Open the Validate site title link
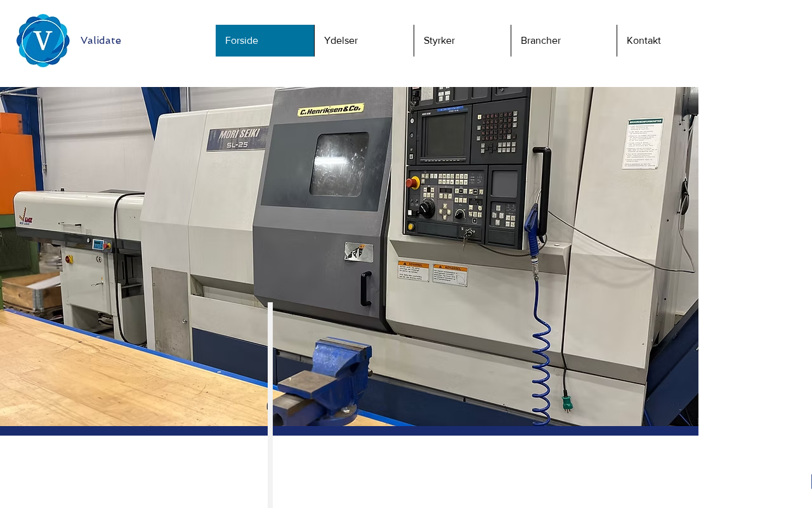812x508 pixels. 101,41
